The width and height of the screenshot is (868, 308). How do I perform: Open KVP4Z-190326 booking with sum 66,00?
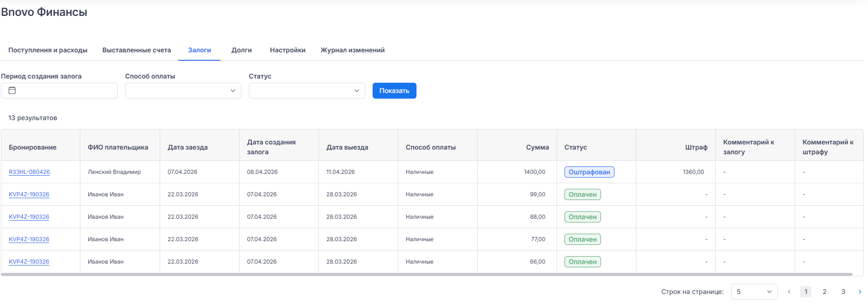coord(29,262)
